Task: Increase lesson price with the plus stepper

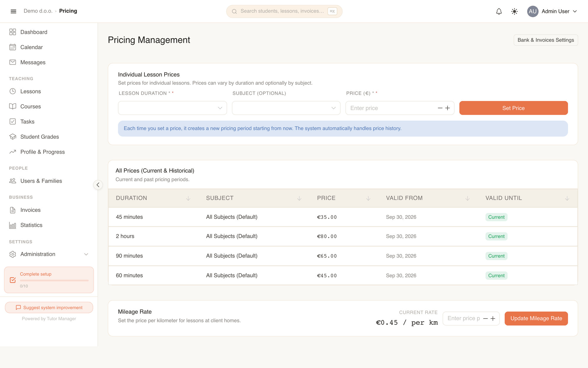Action: [x=447, y=108]
